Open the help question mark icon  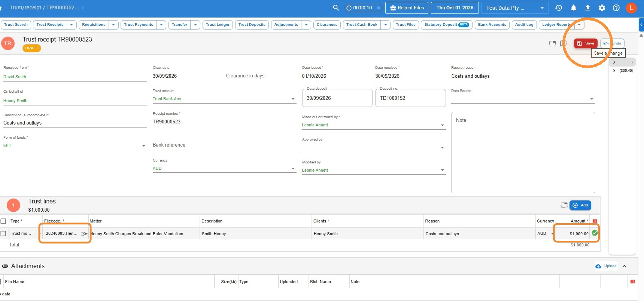tap(616, 8)
